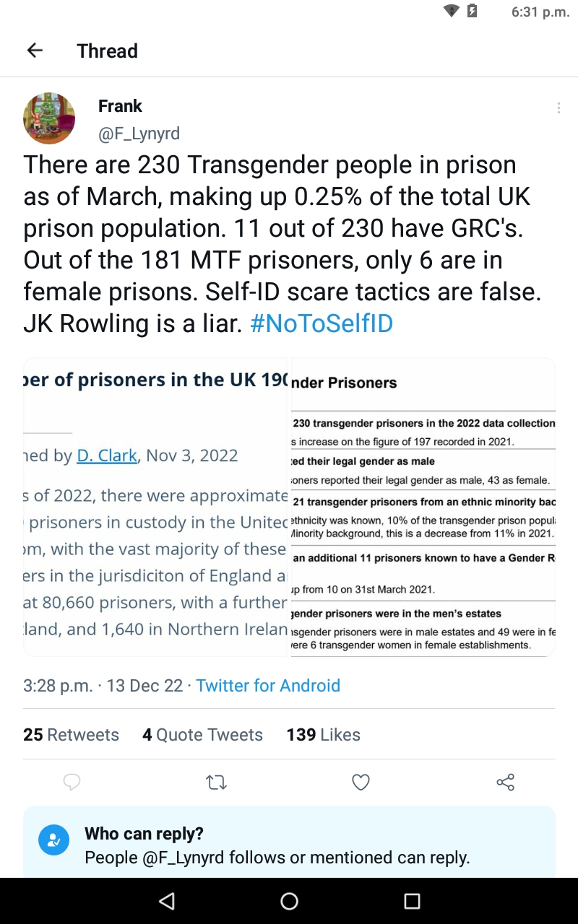View the 139 Likes list

[323, 735]
